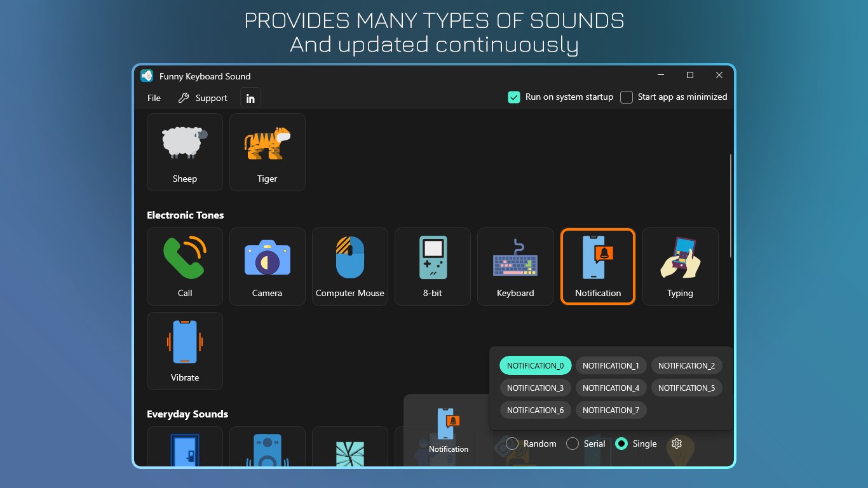The height and width of the screenshot is (488, 868).
Task: Choose the NOTIFICATION_2 sound chip
Action: pos(687,365)
